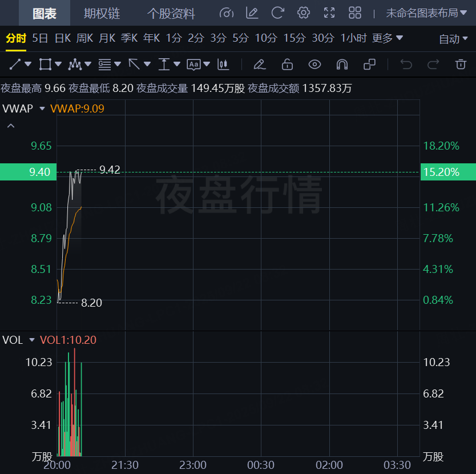This screenshot has height=474, width=476.
Task: Select the 月K timeframe
Action: pyautogui.click(x=107, y=38)
